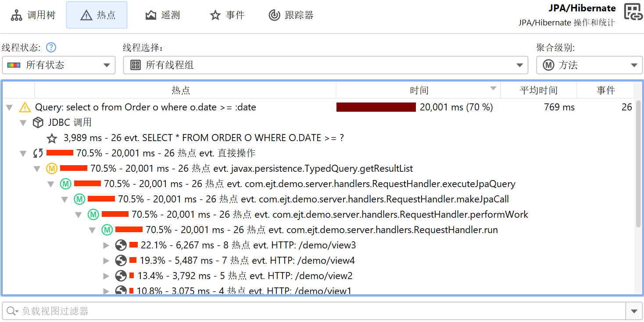
Task: Click the star icon beside the SELECT statement
Action: pos(52,138)
